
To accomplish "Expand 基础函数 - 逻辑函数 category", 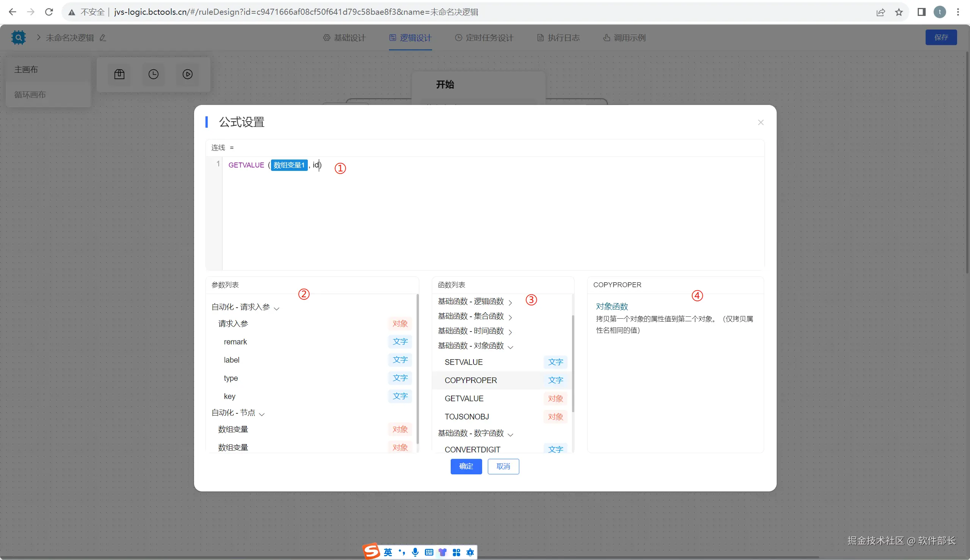I will pos(510,302).
